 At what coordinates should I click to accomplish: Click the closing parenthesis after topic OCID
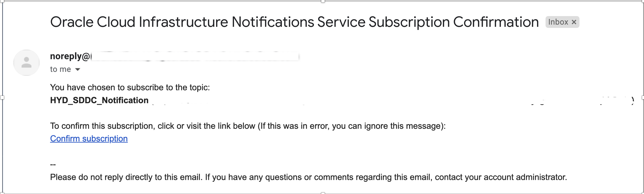click(x=633, y=100)
